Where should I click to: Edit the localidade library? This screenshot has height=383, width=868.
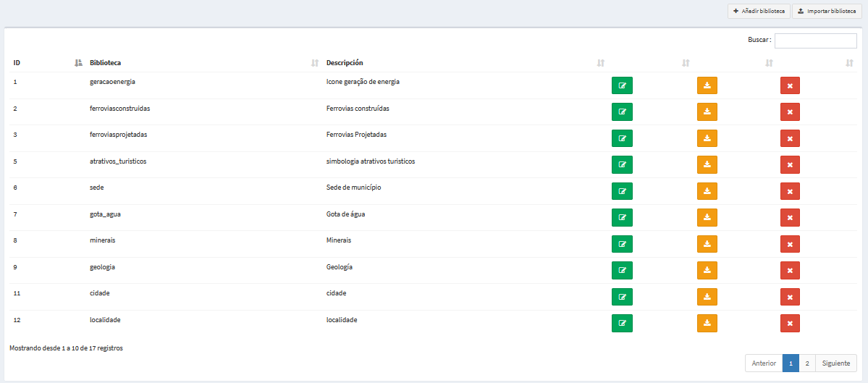pyautogui.click(x=622, y=323)
